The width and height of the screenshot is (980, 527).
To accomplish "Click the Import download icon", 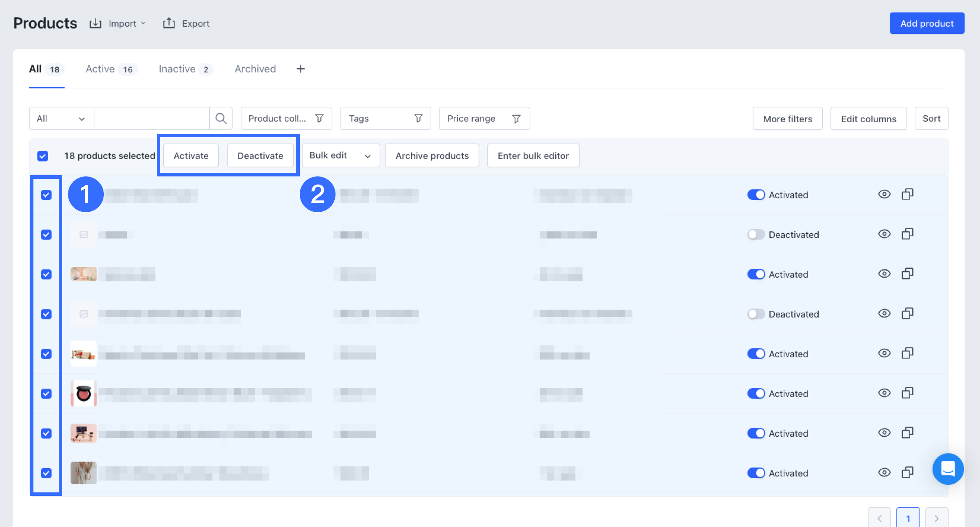I will tap(95, 23).
